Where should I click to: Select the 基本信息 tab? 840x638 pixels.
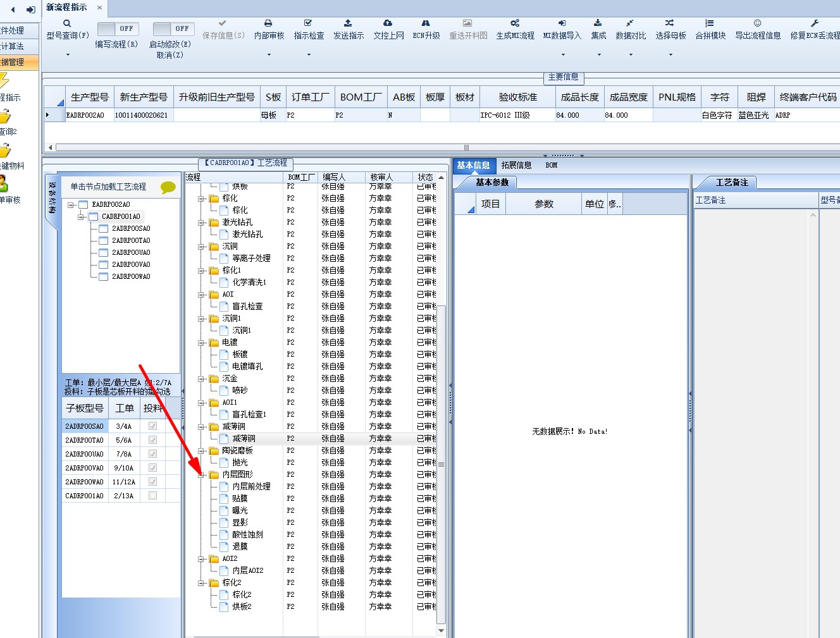473,165
